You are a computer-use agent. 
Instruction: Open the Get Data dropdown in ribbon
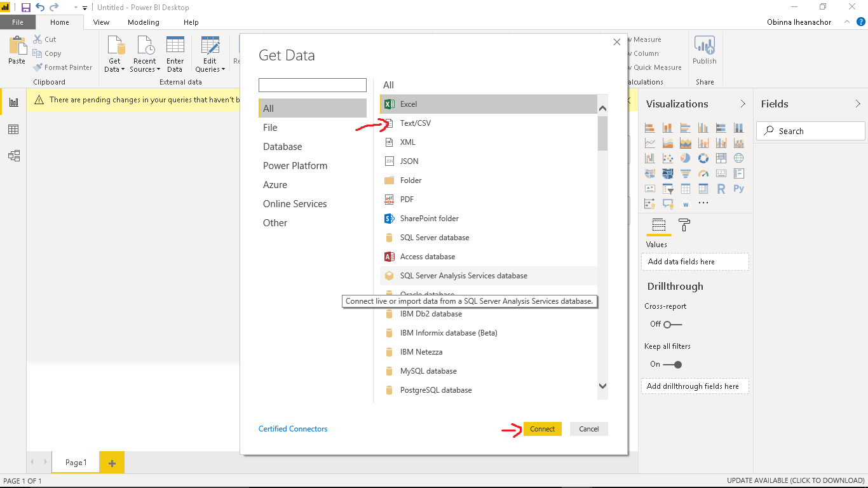tap(114, 54)
